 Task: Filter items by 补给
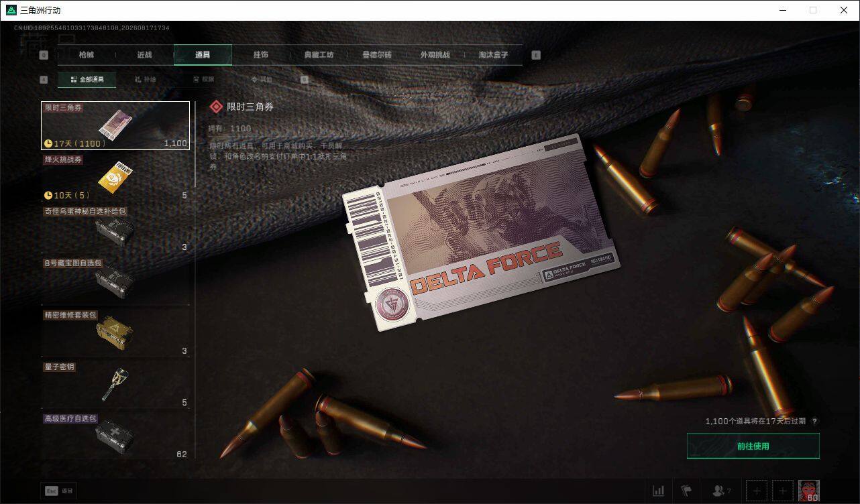[x=145, y=79]
